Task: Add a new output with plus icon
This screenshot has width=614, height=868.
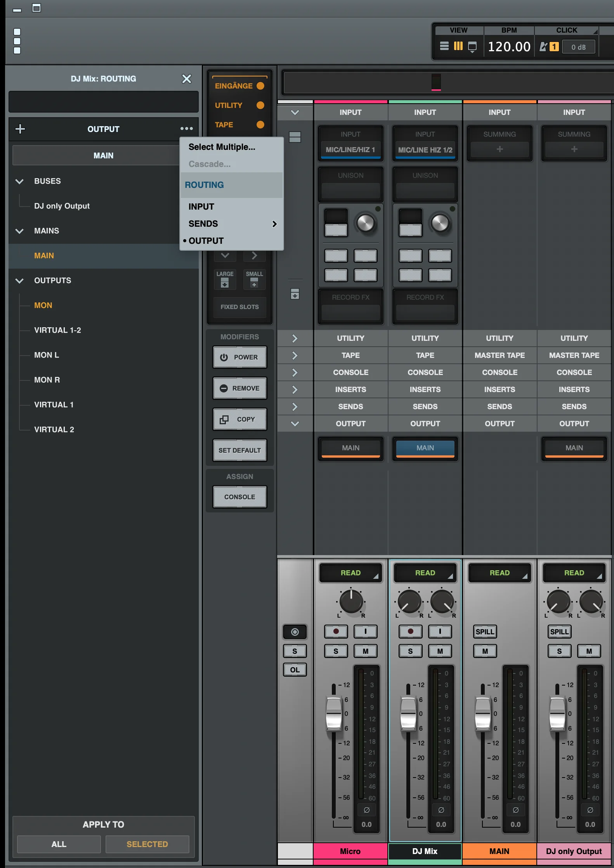Action: [x=20, y=129]
